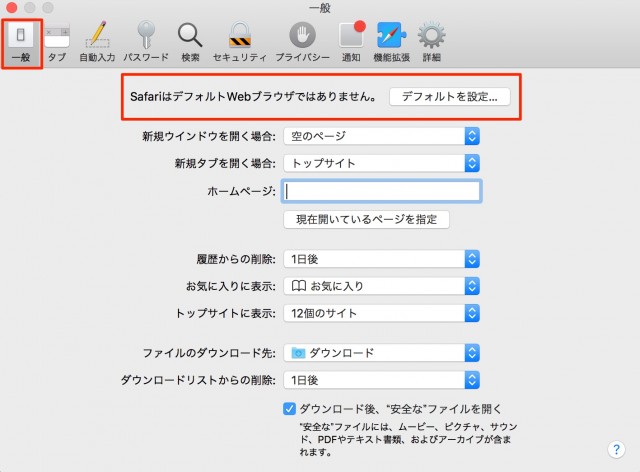Close the preferences window with red button
This screenshot has height=472, width=640.
pyautogui.click(x=12, y=7)
